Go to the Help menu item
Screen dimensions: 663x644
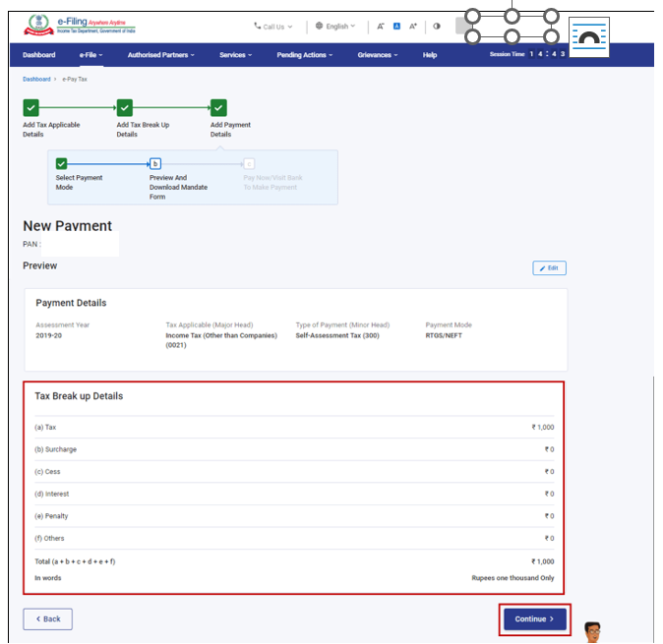tap(430, 55)
